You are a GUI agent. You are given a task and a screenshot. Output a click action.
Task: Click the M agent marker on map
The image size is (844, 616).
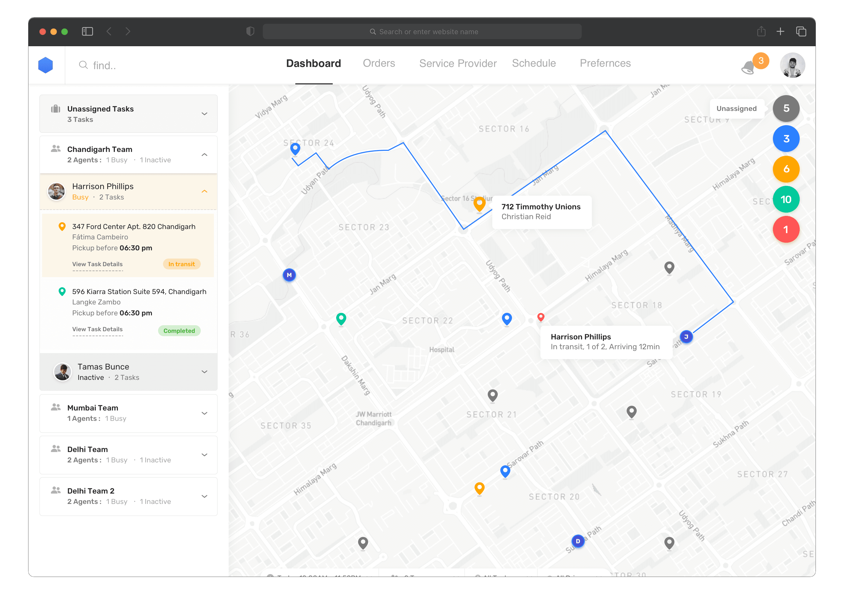[289, 275]
